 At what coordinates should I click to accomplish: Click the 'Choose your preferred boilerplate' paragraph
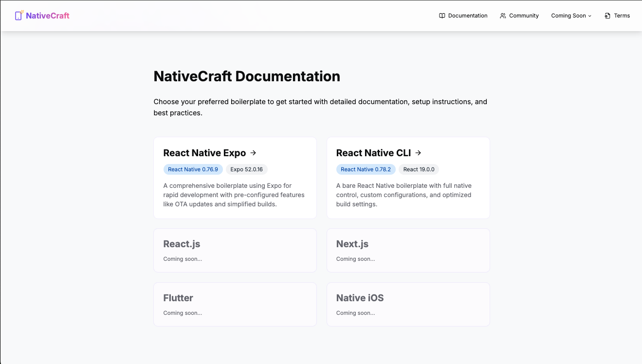320,107
